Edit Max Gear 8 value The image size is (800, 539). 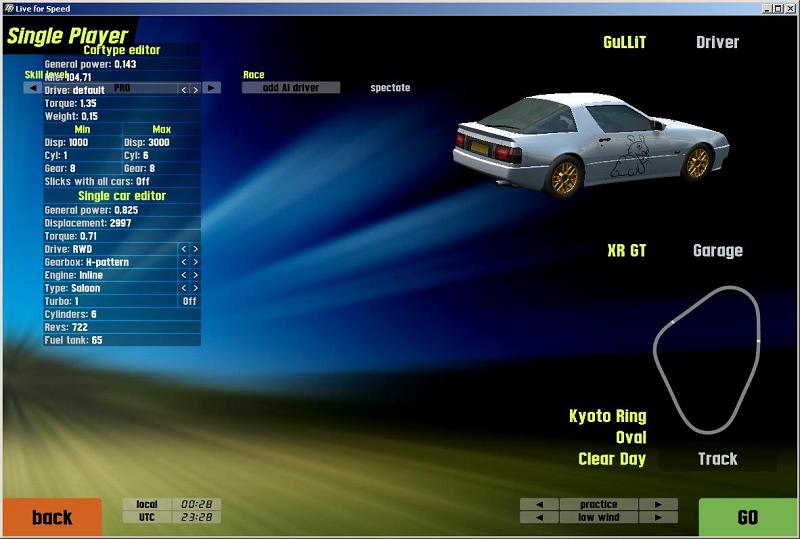(x=161, y=168)
